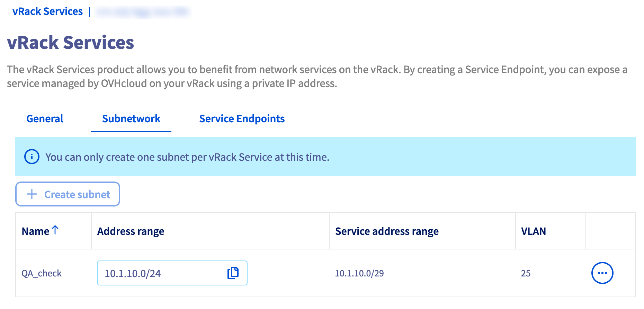This screenshot has height=309, width=644.
Task: Click the VLAN value 25
Action: [x=526, y=273]
